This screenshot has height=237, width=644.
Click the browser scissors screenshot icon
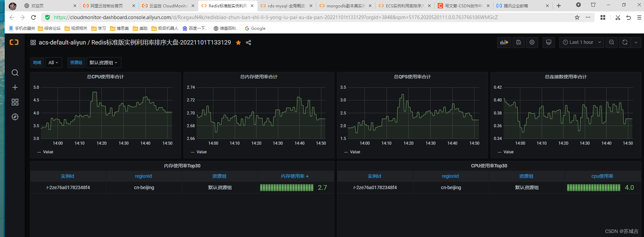click(x=618, y=17)
